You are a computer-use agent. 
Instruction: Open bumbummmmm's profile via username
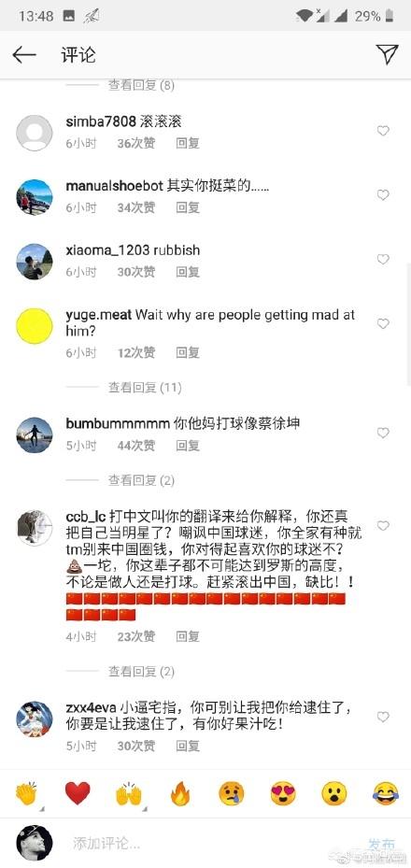tap(118, 424)
